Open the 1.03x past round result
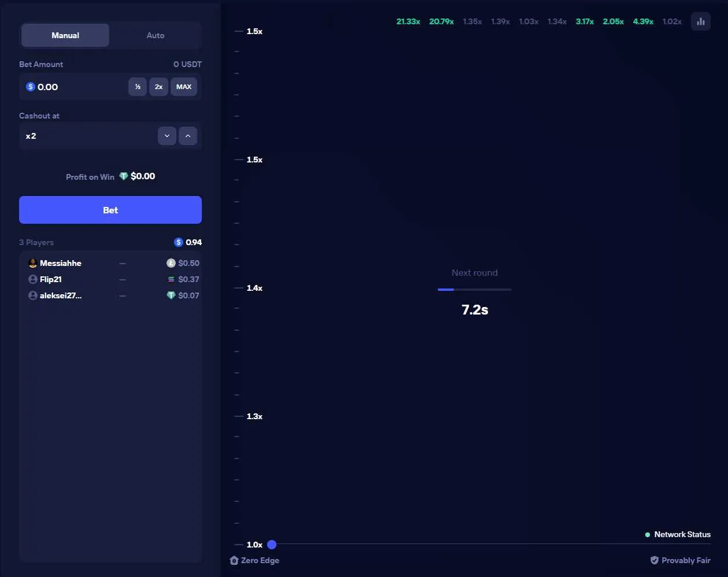 529,21
